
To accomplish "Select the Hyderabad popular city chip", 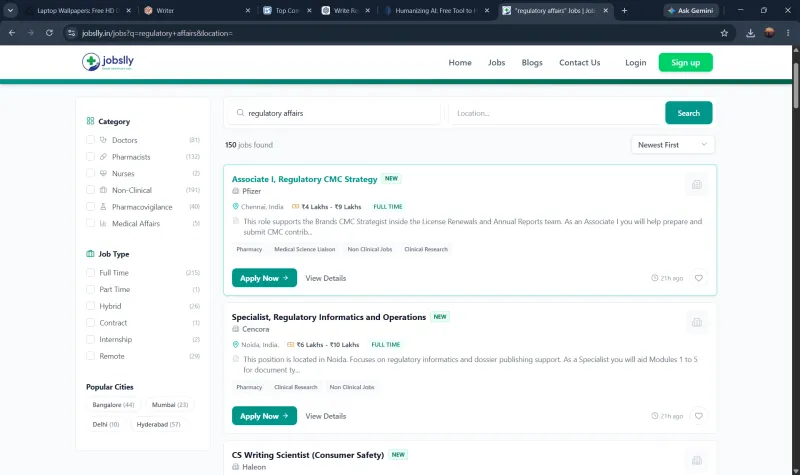I will click(158, 424).
